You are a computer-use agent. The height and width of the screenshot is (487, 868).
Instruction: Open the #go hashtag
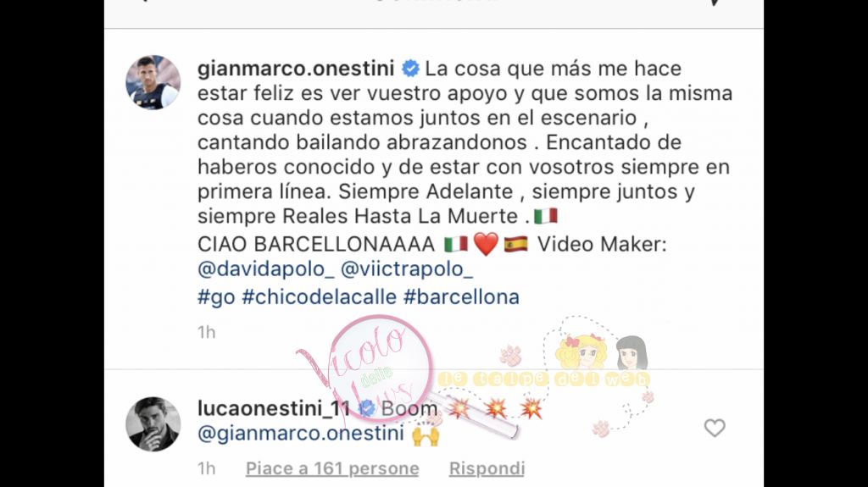(216, 297)
